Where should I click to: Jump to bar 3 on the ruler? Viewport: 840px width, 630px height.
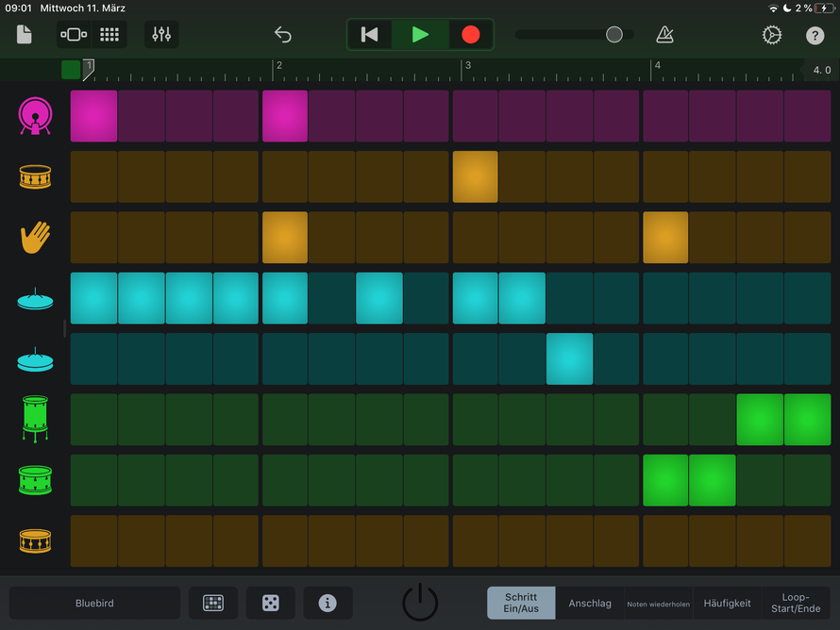pos(467,65)
